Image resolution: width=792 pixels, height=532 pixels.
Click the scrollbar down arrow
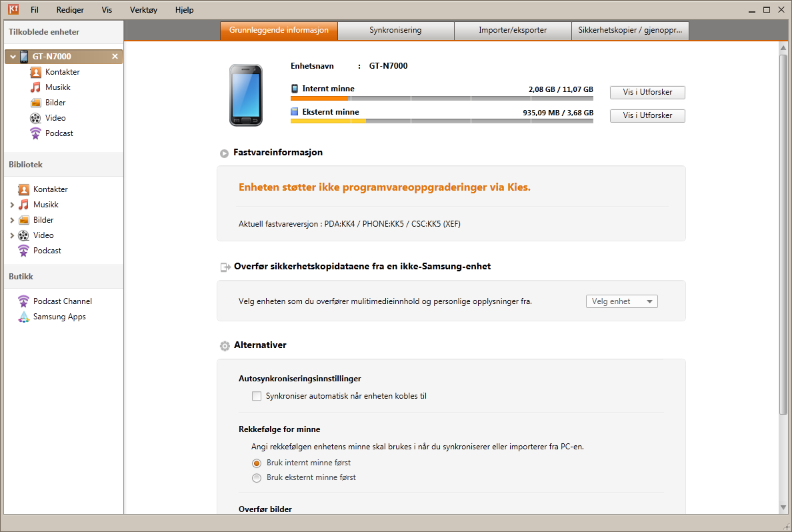click(783, 507)
